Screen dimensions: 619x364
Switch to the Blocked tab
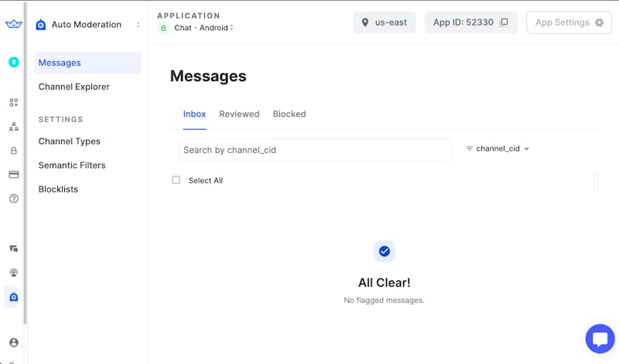(x=289, y=114)
